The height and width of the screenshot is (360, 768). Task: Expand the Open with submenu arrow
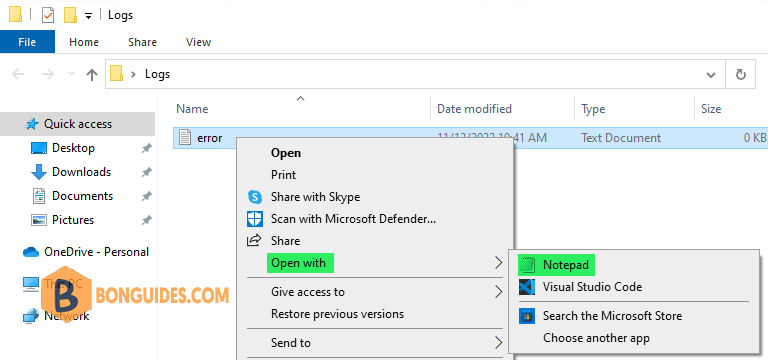498,263
